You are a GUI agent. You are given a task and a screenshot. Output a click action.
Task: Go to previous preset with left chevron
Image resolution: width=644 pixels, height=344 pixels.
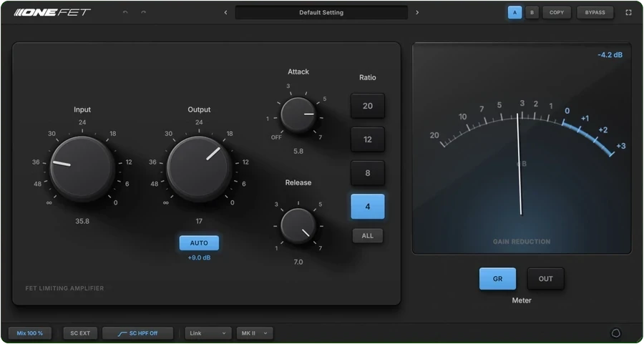coord(225,12)
